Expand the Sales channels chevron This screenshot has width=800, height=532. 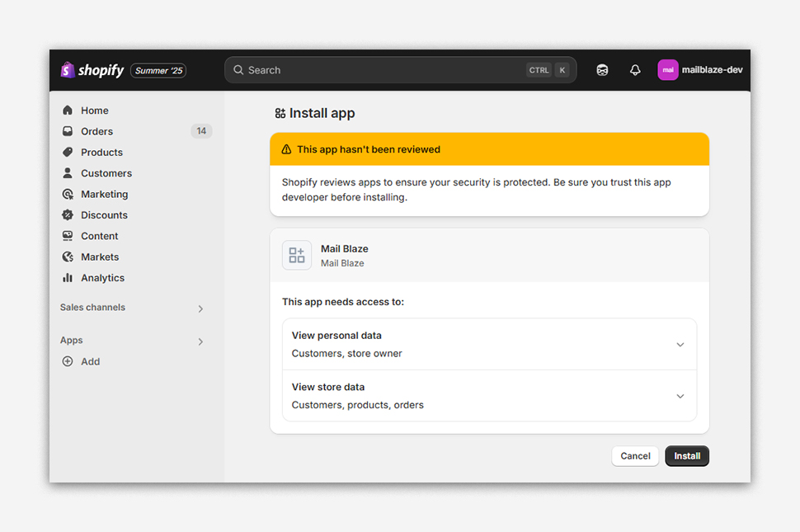200,308
